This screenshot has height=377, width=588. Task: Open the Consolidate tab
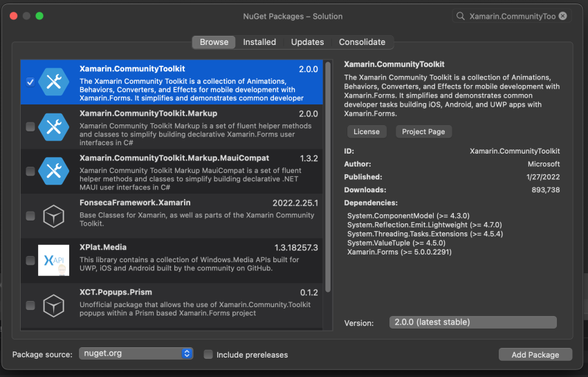pos(362,42)
